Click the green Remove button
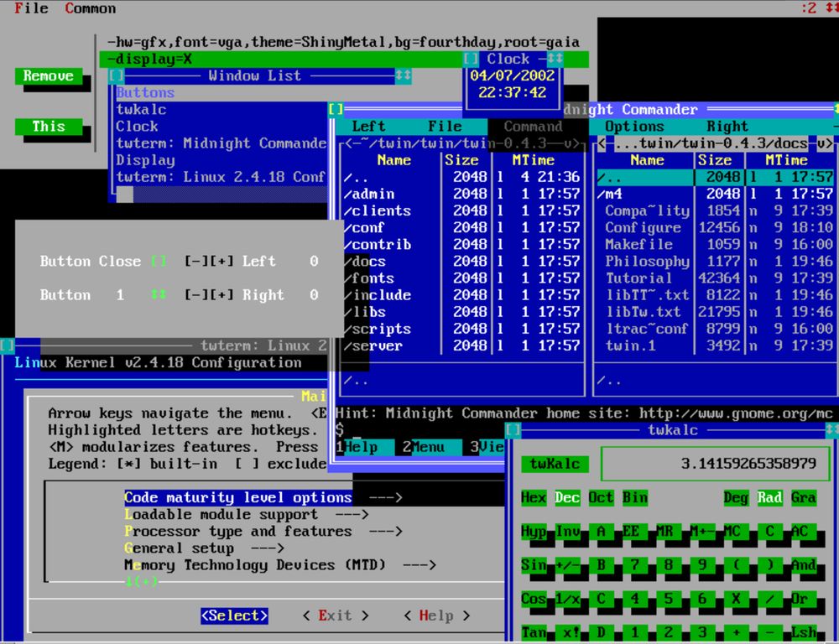This screenshot has width=839, height=644. click(x=49, y=76)
